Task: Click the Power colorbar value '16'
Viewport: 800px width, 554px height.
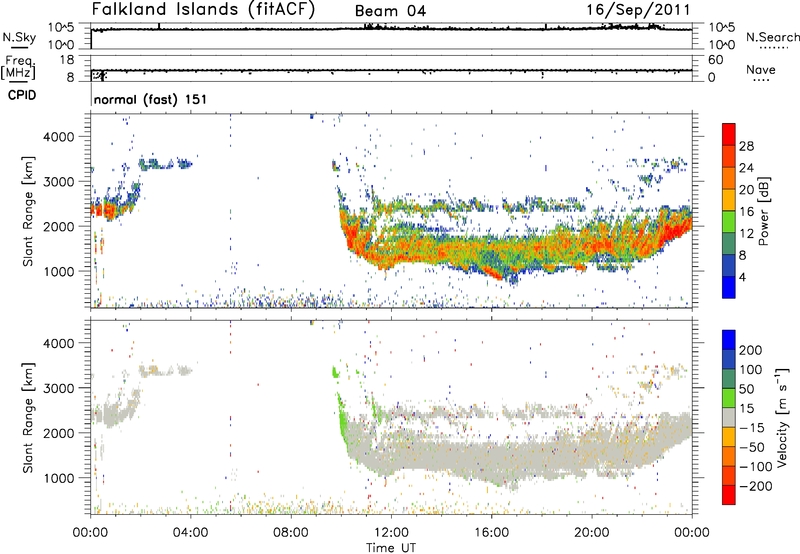Action: [x=746, y=212]
